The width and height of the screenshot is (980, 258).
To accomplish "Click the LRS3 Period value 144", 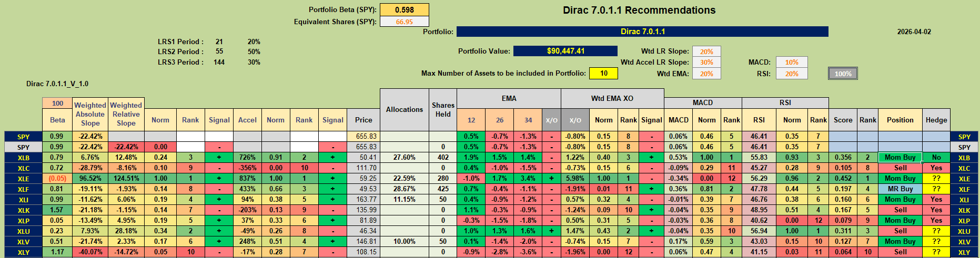I will tap(219, 62).
